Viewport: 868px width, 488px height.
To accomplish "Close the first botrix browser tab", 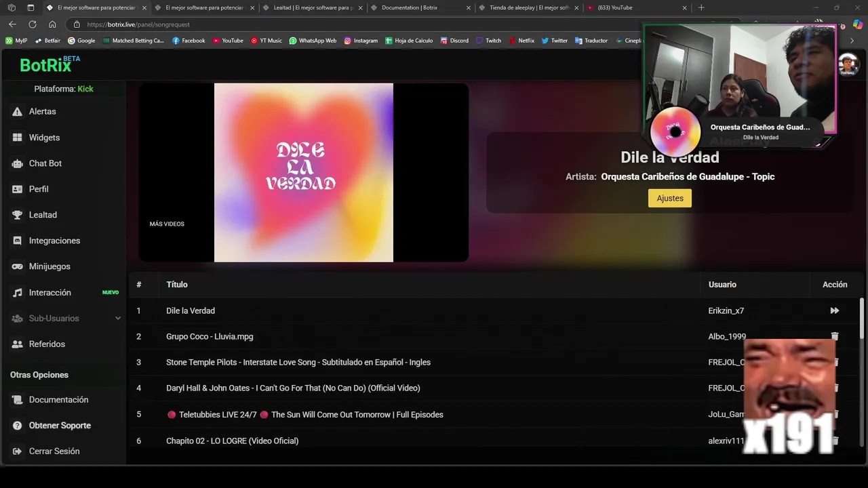I will [x=144, y=7].
